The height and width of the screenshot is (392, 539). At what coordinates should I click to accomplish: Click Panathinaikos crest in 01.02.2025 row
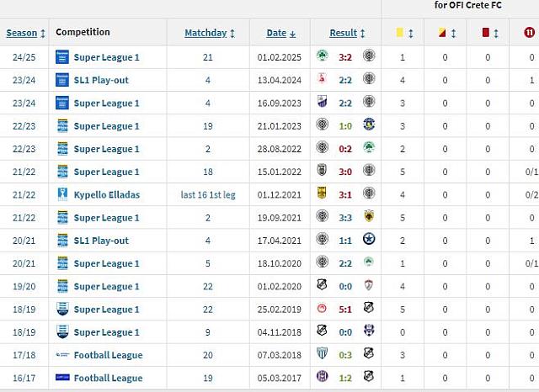[322, 56]
